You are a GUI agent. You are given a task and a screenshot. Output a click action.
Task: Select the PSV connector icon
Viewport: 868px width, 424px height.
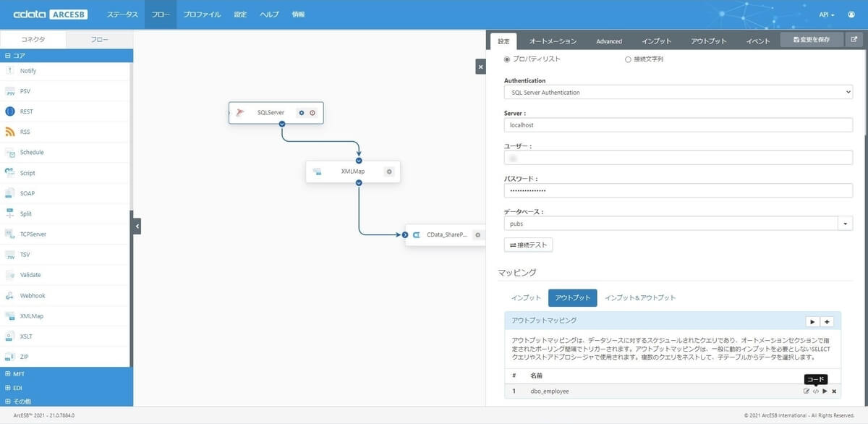[10, 91]
